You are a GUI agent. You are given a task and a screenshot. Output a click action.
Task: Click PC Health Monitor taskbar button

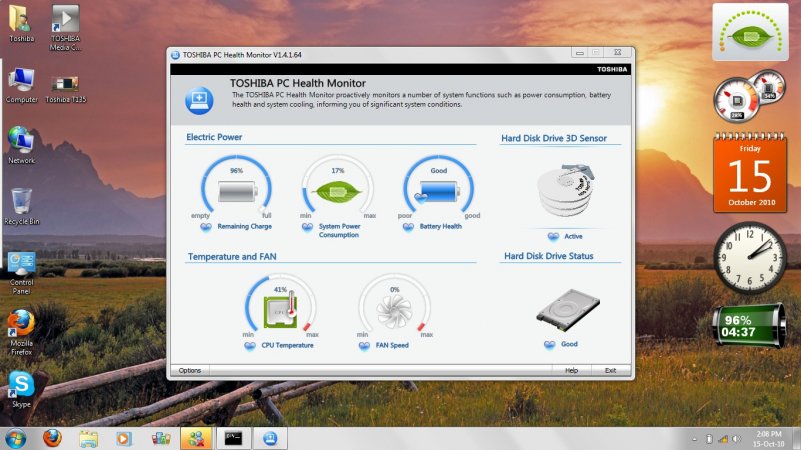click(270, 438)
